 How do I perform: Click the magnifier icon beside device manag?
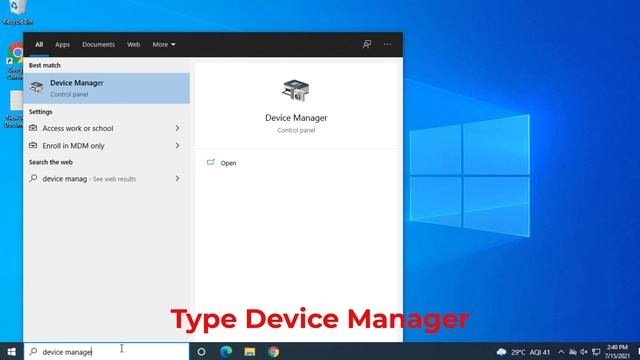[x=33, y=178]
